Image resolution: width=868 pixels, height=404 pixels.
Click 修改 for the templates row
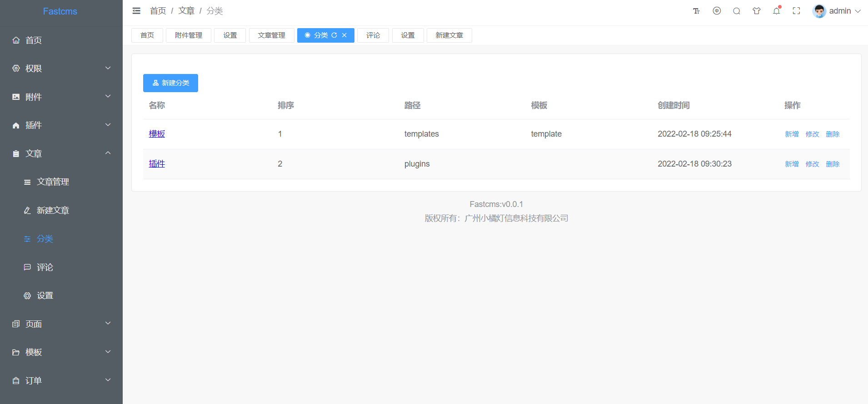[x=812, y=134]
